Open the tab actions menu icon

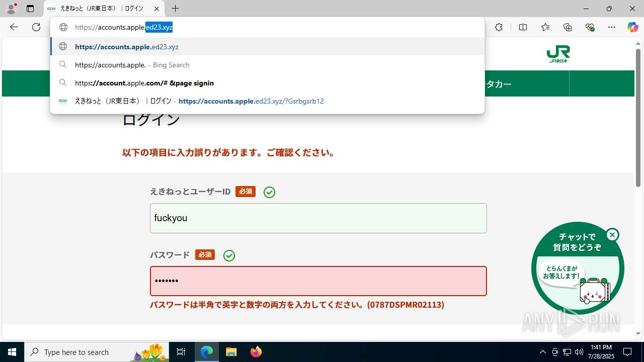point(30,9)
